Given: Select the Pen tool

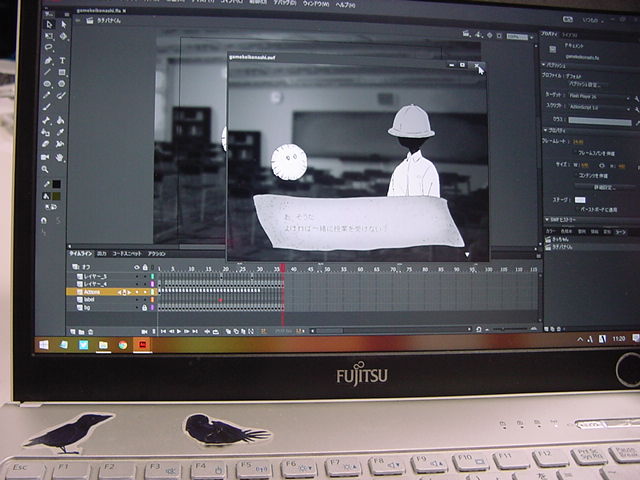Looking at the screenshot, I should tap(48, 60).
